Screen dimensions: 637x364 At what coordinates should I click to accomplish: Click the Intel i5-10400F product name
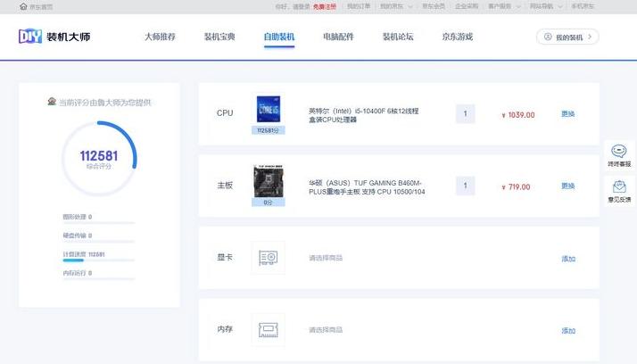point(364,115)
